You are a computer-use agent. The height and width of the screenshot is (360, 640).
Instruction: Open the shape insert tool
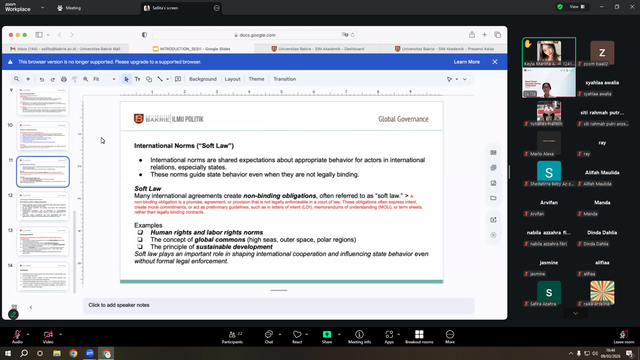(149, 79)
